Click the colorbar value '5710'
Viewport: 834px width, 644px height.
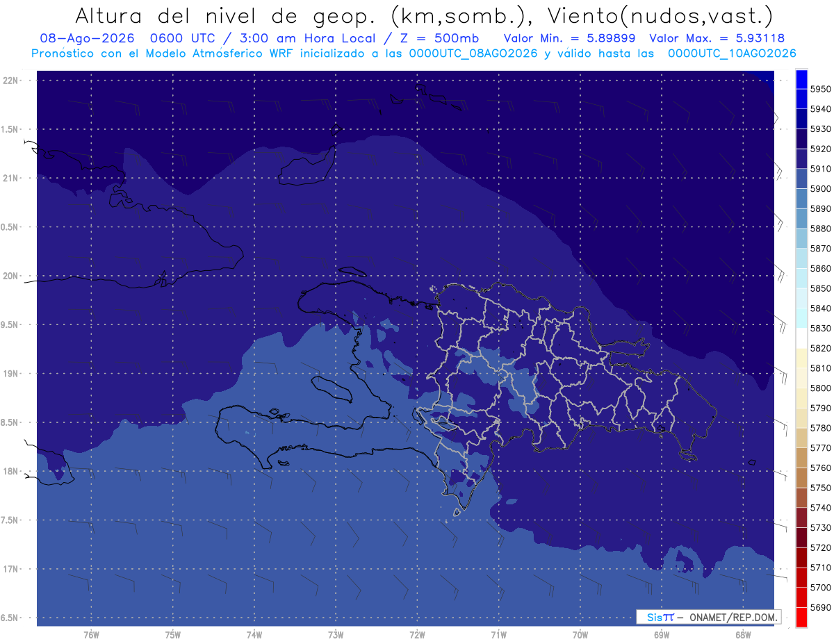pyautogui.click(x=821, y=568)
